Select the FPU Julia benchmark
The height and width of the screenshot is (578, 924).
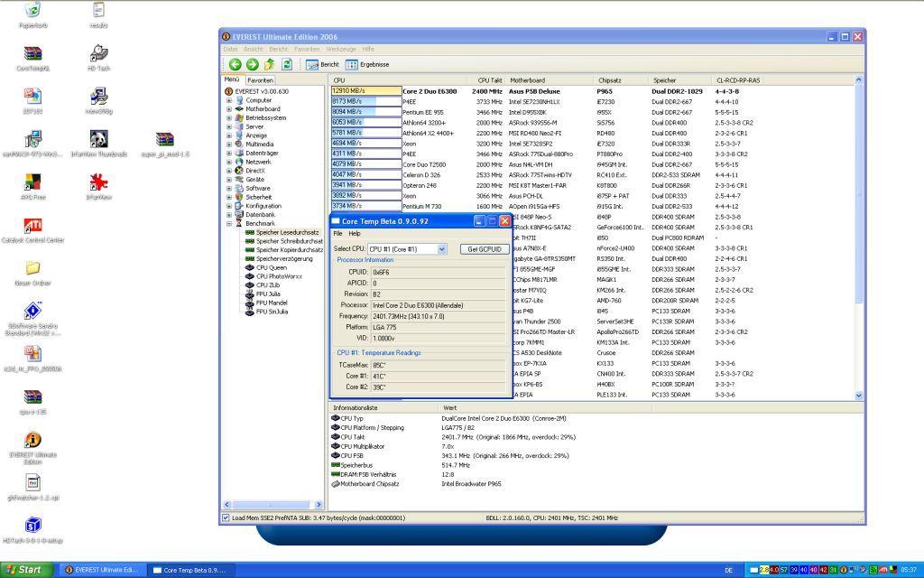pos(268,294)
